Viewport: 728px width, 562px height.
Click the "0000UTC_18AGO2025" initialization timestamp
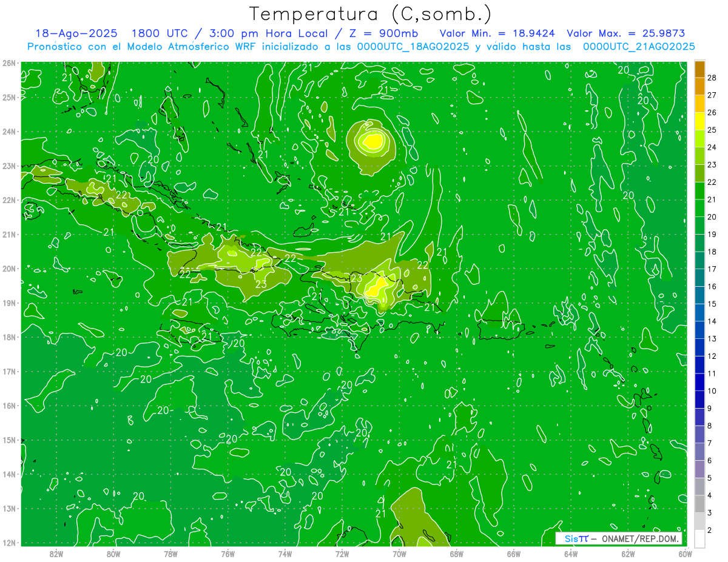(x=413, y=46)
